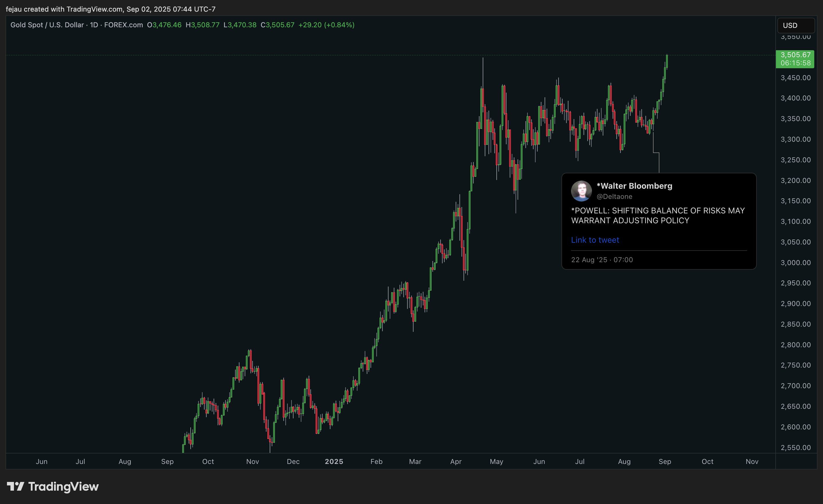Viewport: 823px width, 504px height.
Task: Click the rightmost Sep label on the time axis
Action: [665, 461]
